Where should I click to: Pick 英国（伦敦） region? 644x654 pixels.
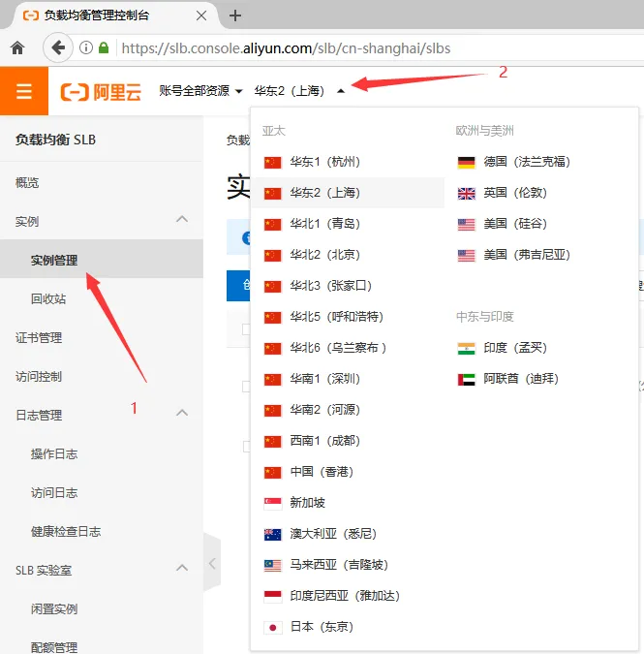point(541,193)
